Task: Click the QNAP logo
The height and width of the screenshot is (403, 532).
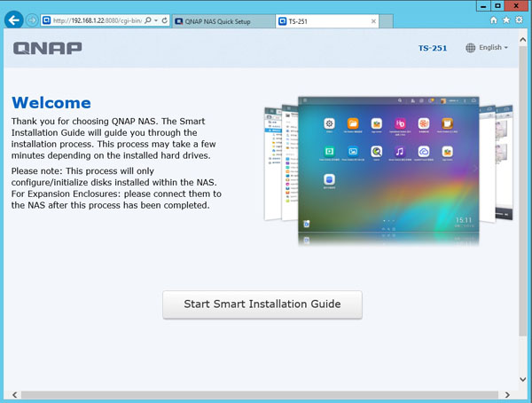Action: 48,48
